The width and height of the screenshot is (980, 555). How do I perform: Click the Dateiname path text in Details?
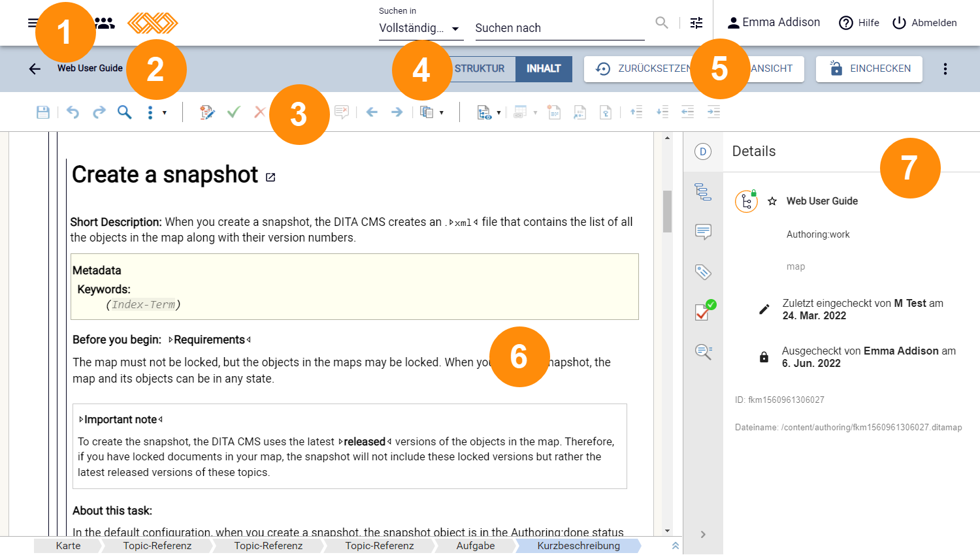(x=848, y=428)
